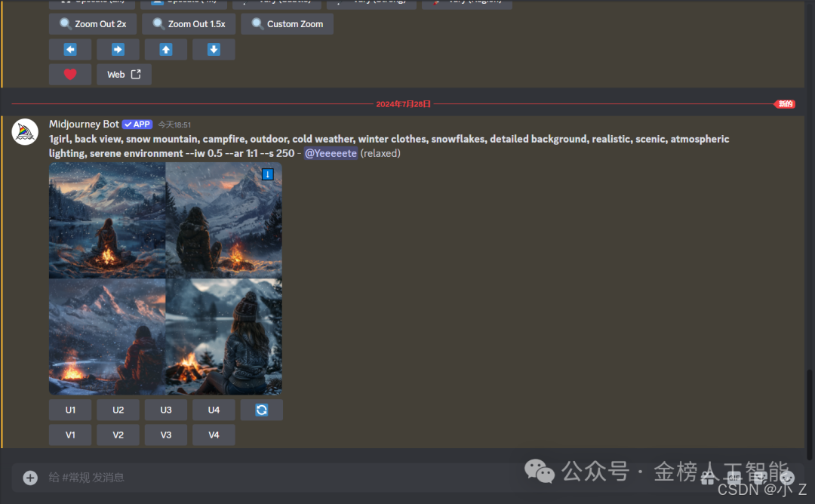Favorite the image with the red heart button
The image size is (815, 504).
click(70, 74)
